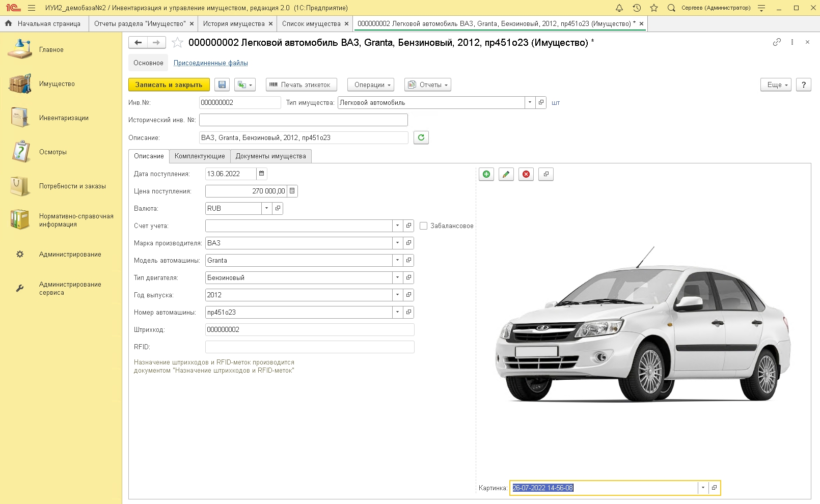Expand the Тип двигателя dropdown
This screenshot has height=504, width=820.
coord(397,277)
